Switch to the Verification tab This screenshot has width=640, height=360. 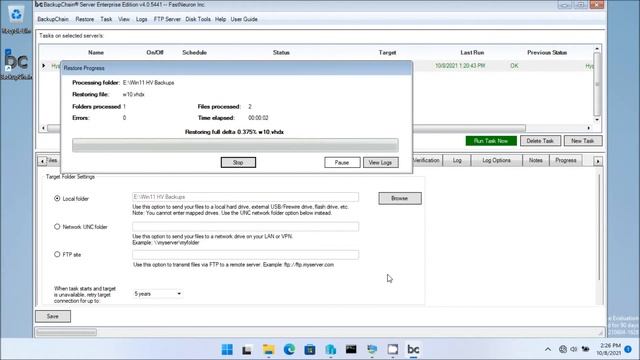pos(427,160)
